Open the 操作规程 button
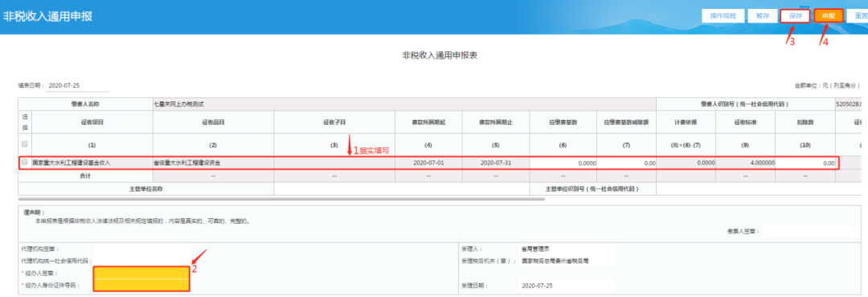Image resolution: width=868 pixels, height=297 pixels. point(723,15)
